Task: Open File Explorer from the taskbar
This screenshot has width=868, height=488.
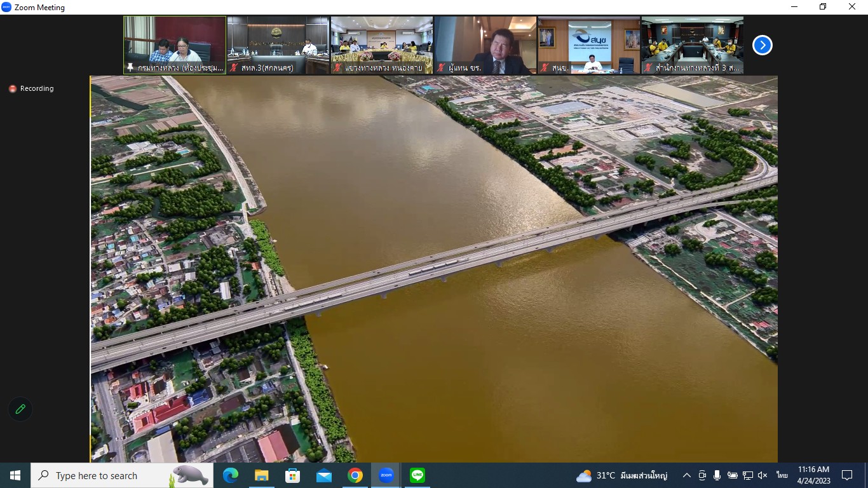Action: coord(261,475)
